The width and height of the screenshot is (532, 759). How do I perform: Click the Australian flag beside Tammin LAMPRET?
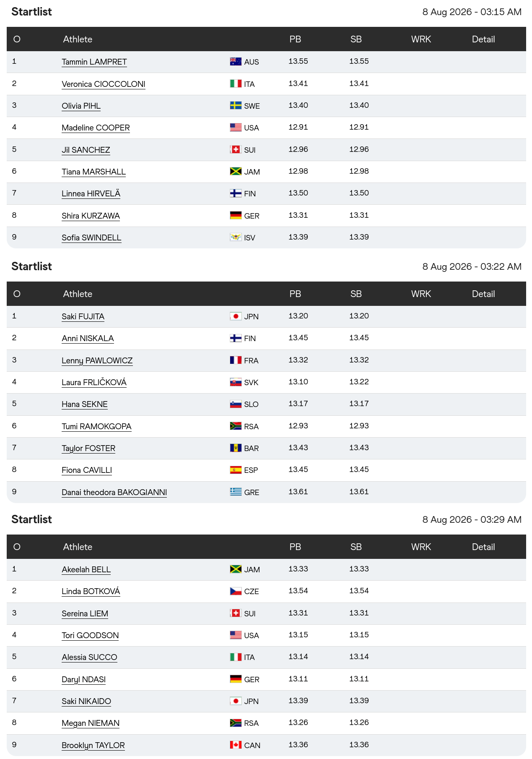coord(236,62)
